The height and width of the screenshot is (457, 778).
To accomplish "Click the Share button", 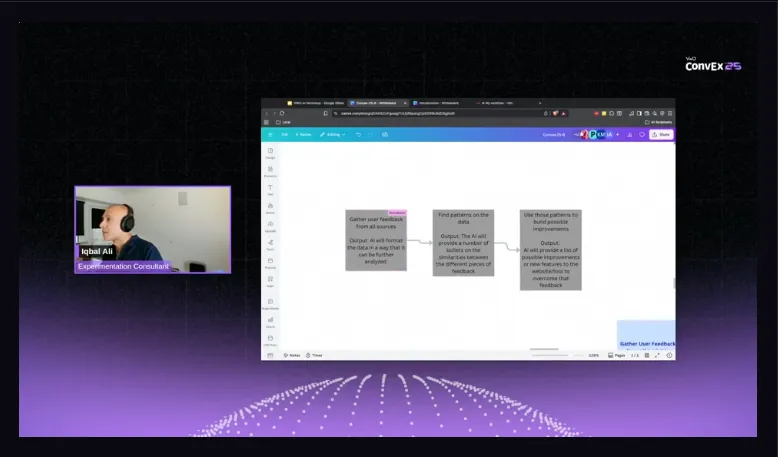I will 661,134.
